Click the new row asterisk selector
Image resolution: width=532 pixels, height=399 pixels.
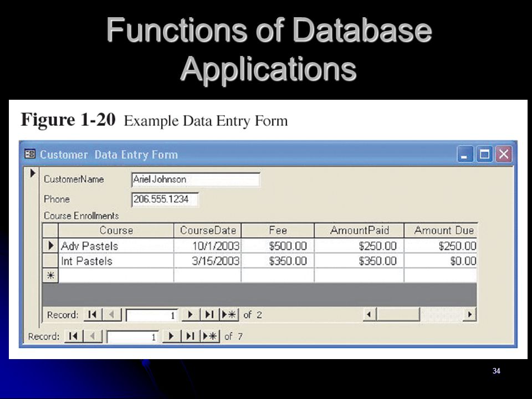(50, 275)
